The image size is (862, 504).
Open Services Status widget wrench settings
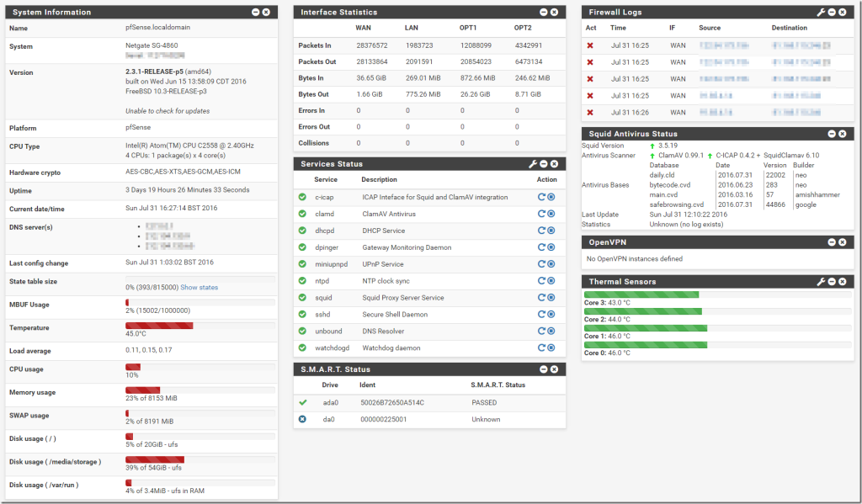coord(532,164)
